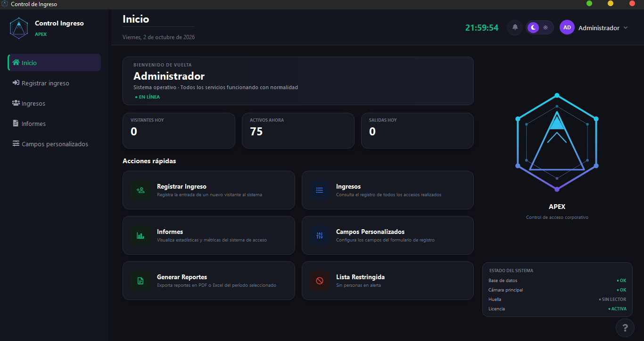Screen dimensions: 644x341
Task: Open the notifications bell icon
Action: tap(515, 27)
